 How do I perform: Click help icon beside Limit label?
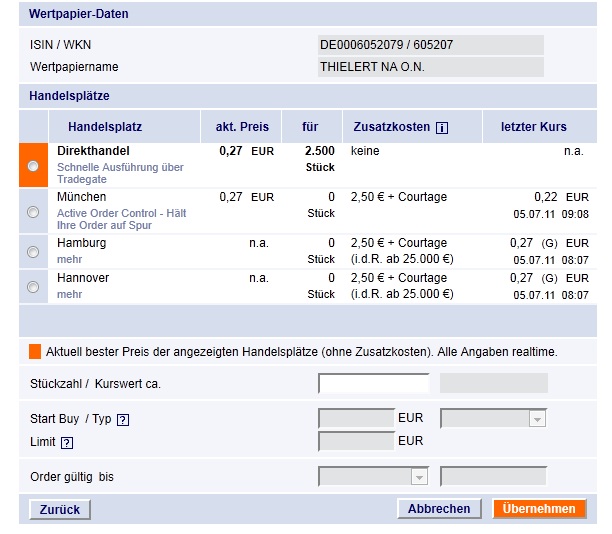pos(66,442)
